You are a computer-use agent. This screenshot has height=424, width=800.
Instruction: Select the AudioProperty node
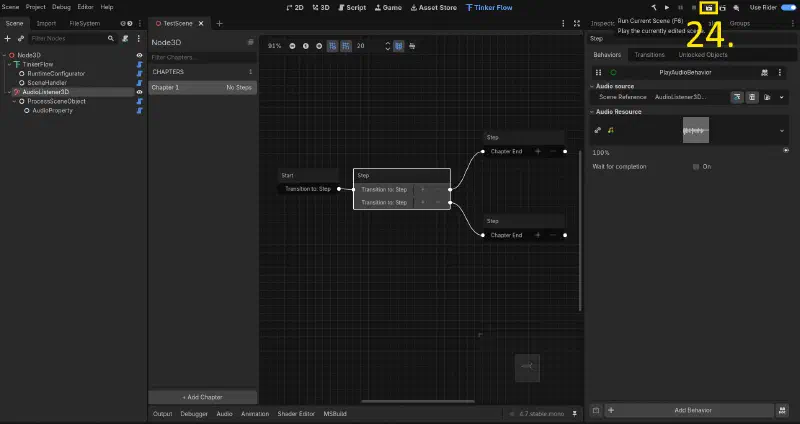53,110
